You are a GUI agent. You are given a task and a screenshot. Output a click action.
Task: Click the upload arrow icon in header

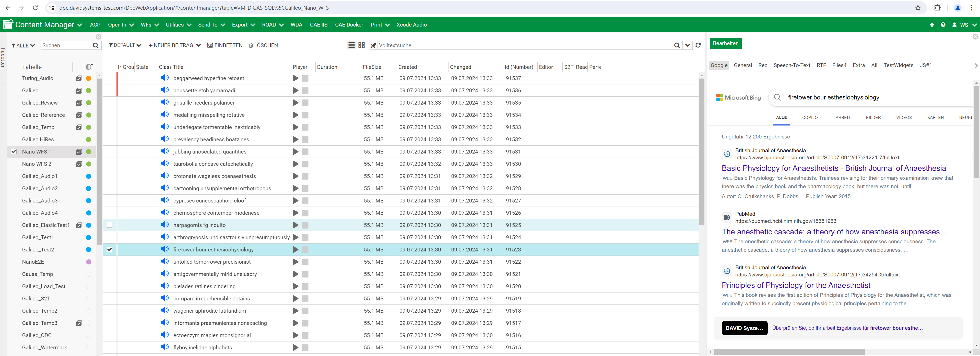[932, 25]
